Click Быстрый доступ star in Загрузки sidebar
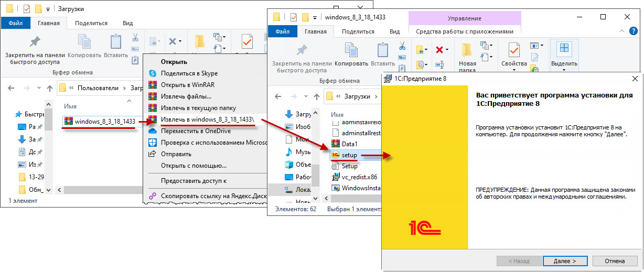 click(19, 114)
